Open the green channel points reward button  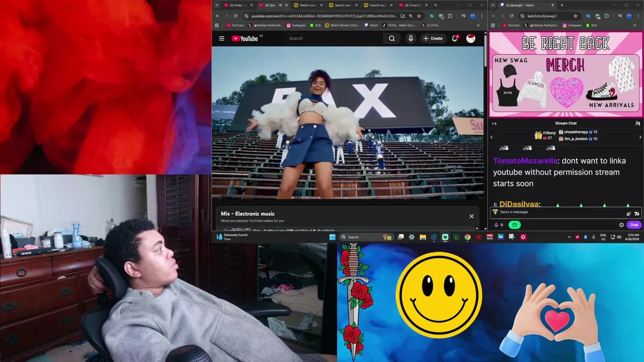click(x=514, y=225)
